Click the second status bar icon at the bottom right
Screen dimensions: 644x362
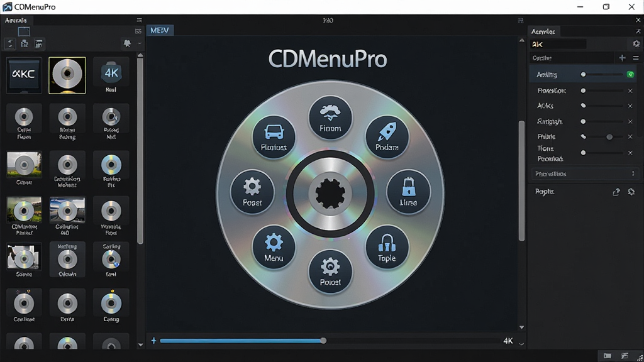coord(625,356)
